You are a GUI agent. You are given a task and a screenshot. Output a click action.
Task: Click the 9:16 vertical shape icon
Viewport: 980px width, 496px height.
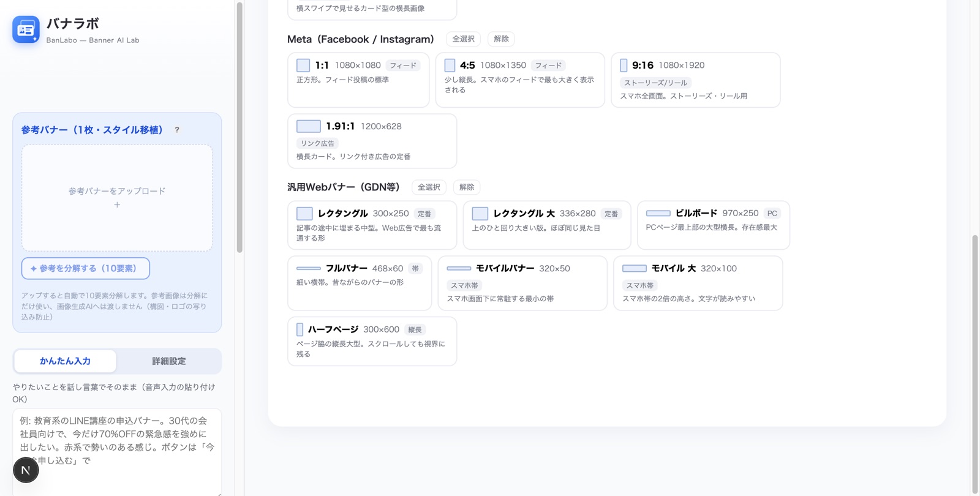pos(624,66)
